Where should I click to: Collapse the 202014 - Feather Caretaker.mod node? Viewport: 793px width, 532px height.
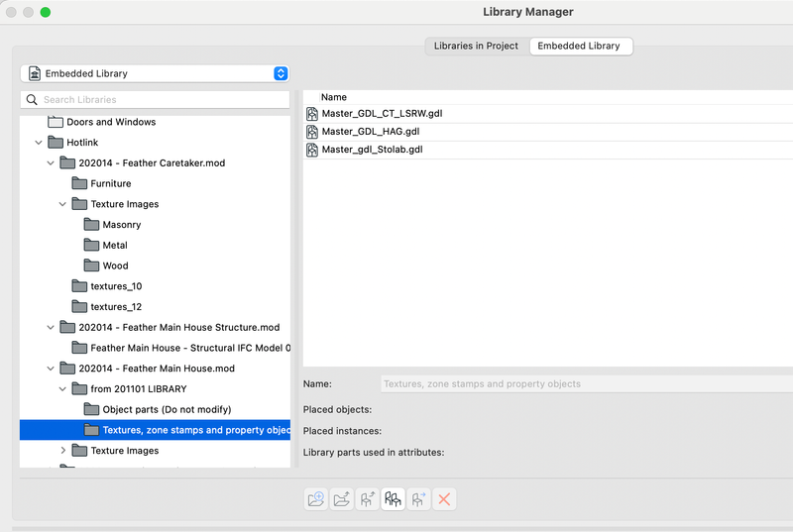[x=51, y=163]
